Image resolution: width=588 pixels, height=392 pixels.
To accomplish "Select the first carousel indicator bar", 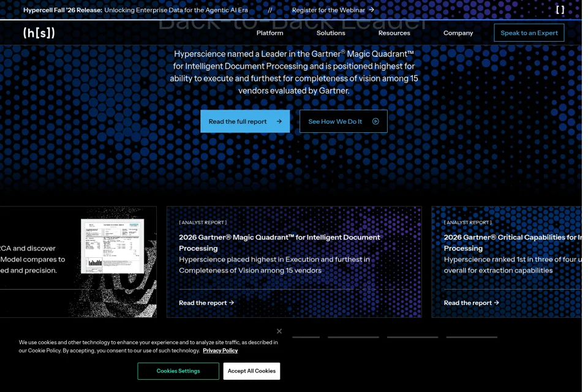I will pyautogui.click(x=306, y=337).
